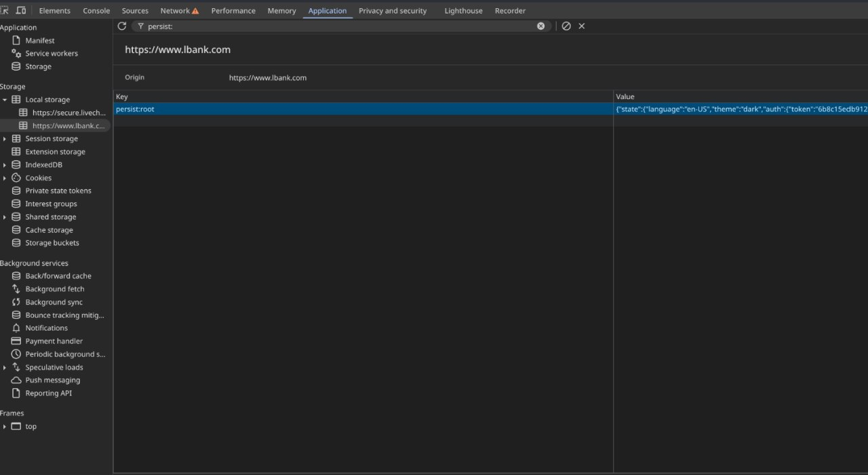Expand the Shared storage arrow
868x475 pixels.
(5, 217)
